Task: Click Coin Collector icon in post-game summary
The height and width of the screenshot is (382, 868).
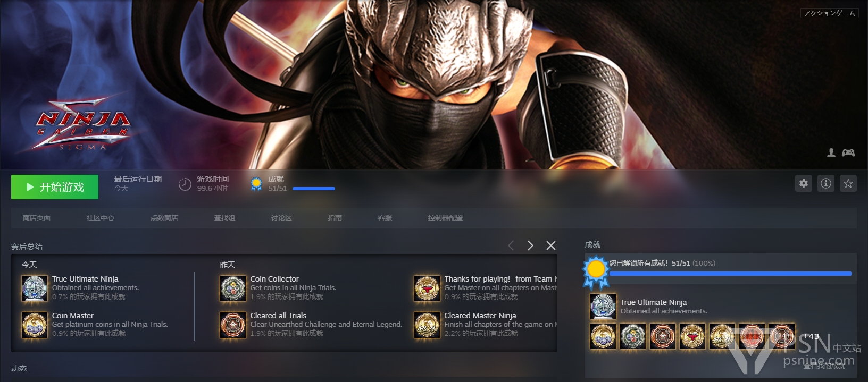Action: point(233,288)
